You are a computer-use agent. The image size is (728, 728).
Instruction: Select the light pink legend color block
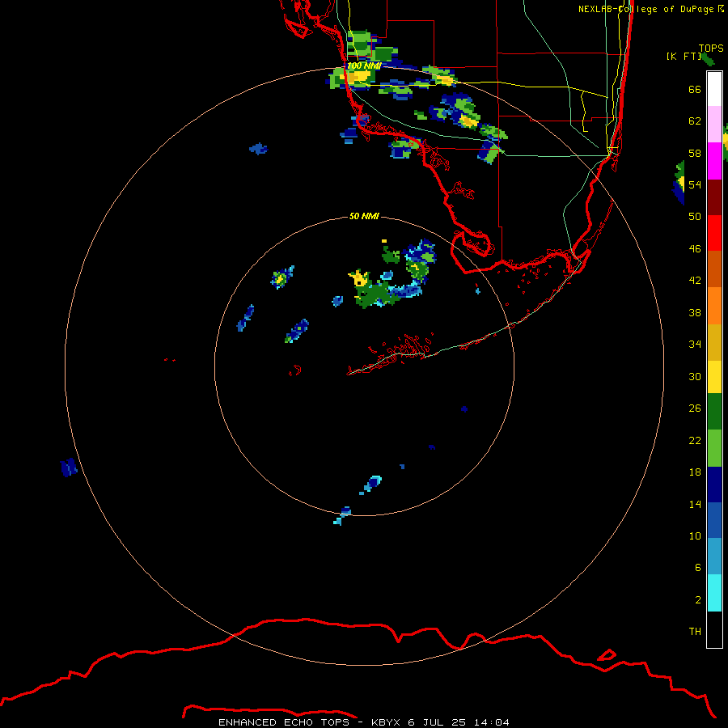(x=714, y=125)
